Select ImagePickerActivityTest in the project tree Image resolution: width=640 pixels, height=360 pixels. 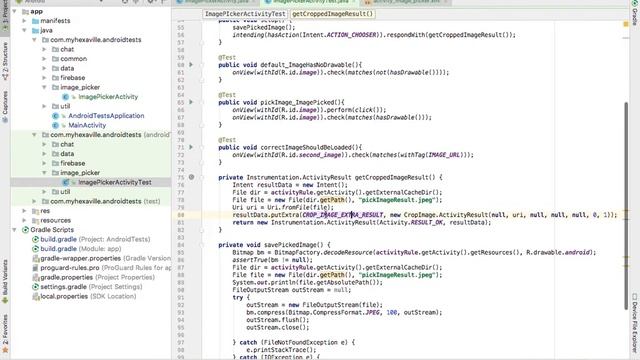(x=115, y=182)
